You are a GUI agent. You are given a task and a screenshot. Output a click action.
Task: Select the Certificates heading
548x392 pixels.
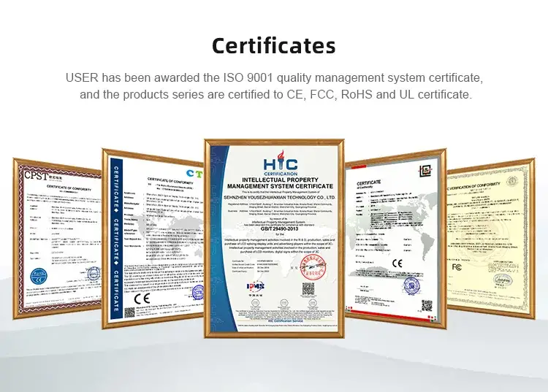point(274,46)
